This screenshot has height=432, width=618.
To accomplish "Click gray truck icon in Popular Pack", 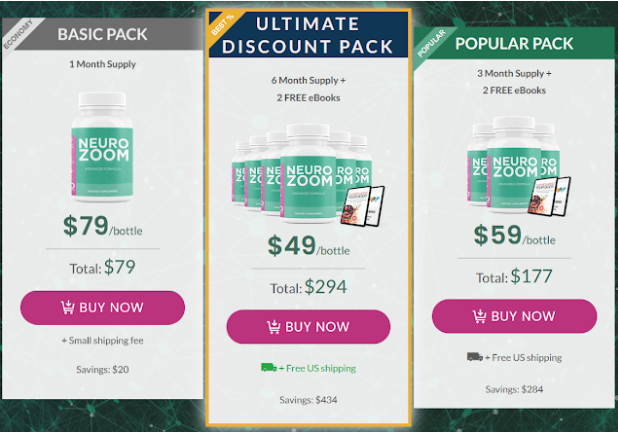I will tap(475, 357).
